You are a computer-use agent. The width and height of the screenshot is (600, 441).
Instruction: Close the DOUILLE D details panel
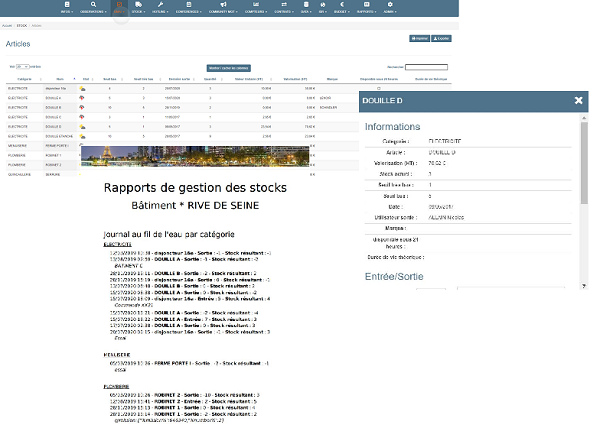pyautogui.click(x=579, y=100)
